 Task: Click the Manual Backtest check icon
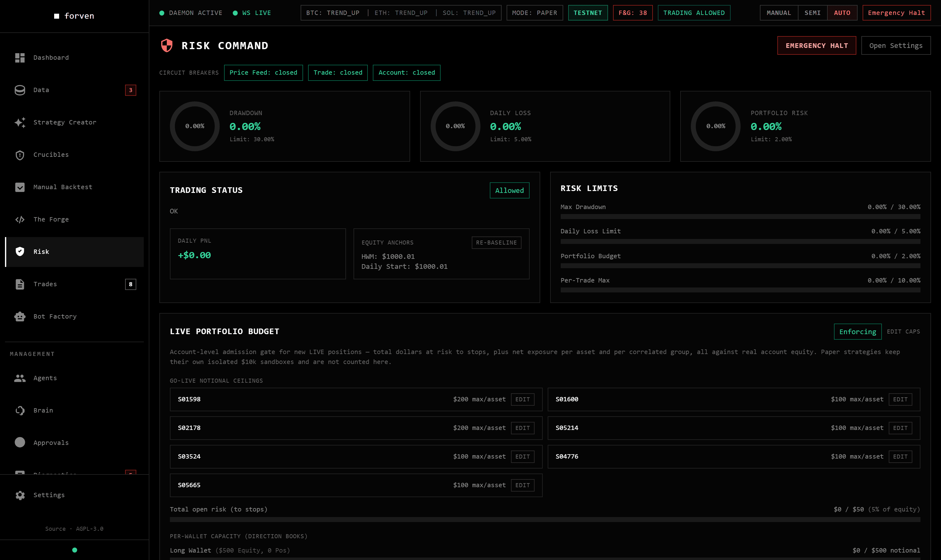point(20,187)
